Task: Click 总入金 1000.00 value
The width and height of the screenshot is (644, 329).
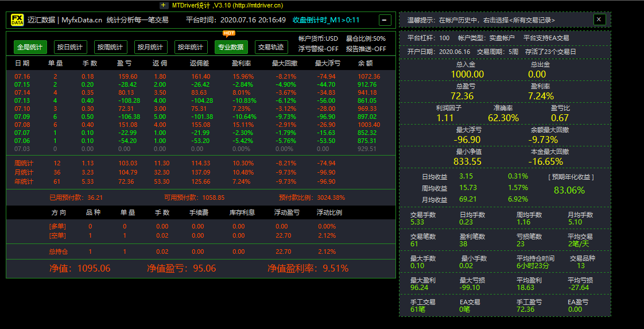Action: tap(467, 74)
